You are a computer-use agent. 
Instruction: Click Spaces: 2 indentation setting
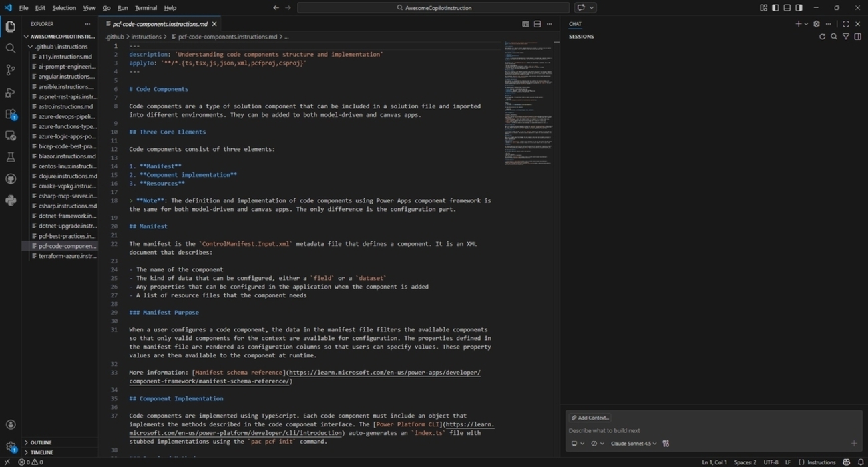point(745,462)
